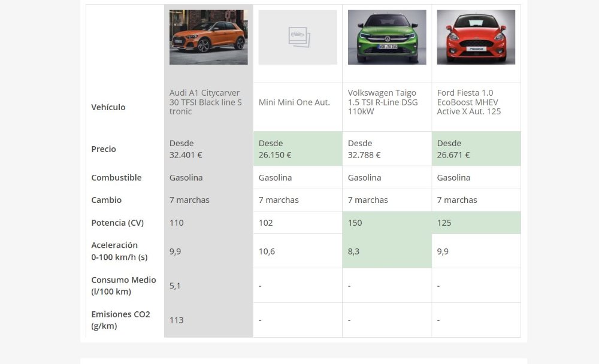
Task: Select Ford Fiesta 1.0 EcoBoost MHEV name
Action: [x=469, y=102]
